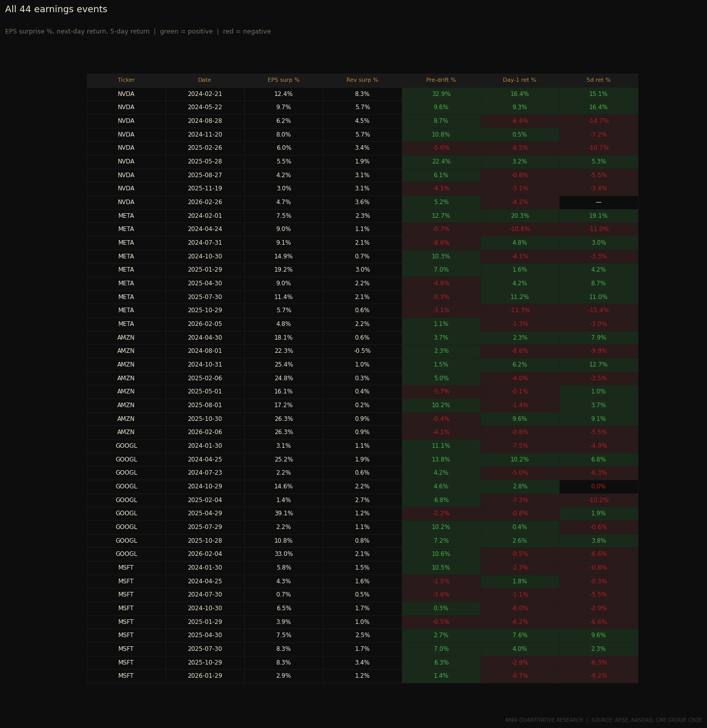Click the Date column header
The width and height of the screenshot is (707, 728).
click(x=205, y=80)
